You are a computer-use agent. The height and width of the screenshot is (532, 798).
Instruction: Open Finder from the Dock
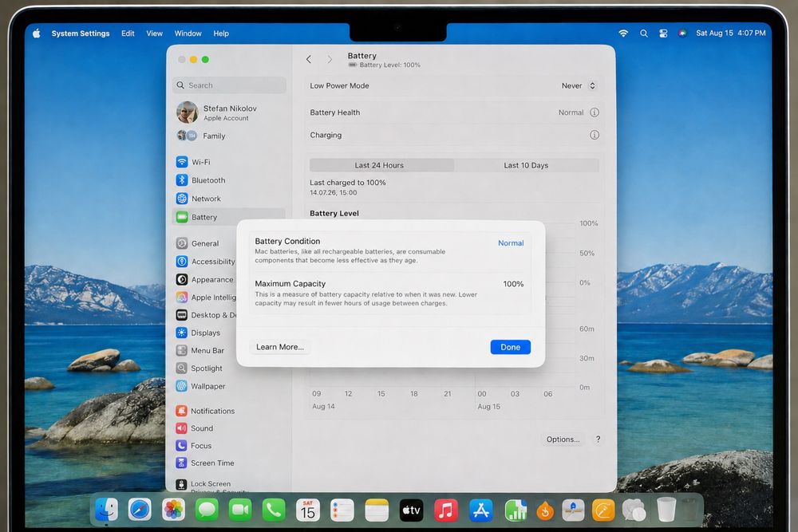106,509
